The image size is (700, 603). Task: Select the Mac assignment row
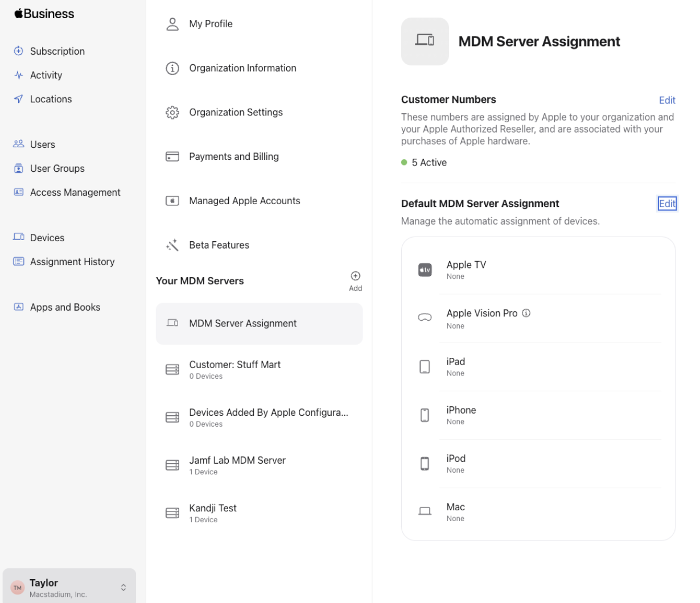[x=538, y=512]
